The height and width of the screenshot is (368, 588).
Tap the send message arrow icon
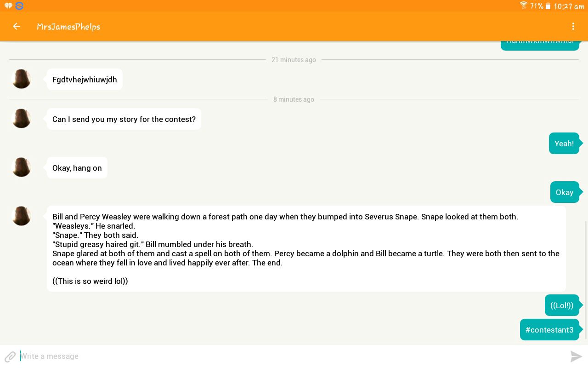point(576,356)
